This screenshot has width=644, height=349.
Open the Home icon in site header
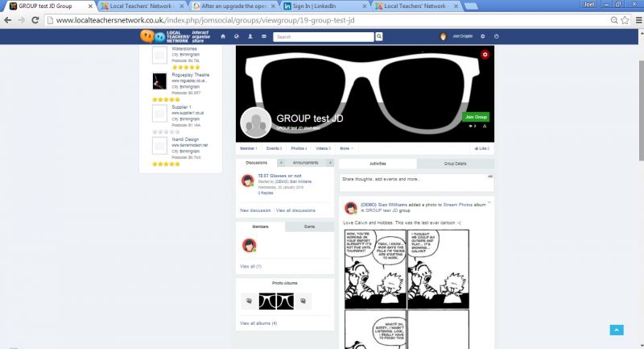(223, 36)
